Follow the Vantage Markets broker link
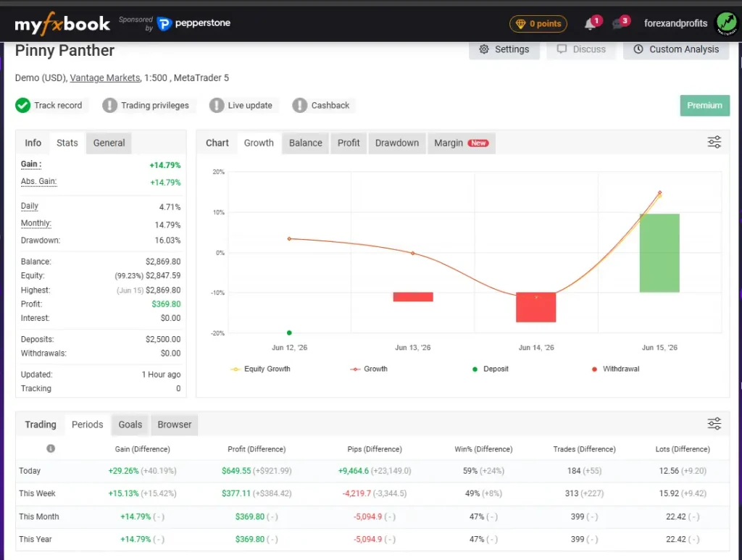The height and width of the screenshot is (560, 742). tap(105, 78)
